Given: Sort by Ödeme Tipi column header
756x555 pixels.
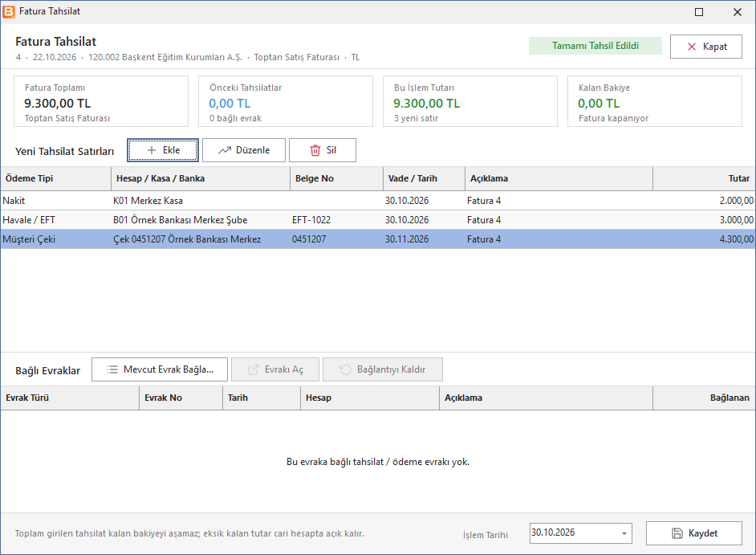Looking at the screenshot, I should click(x=56, y=178).
